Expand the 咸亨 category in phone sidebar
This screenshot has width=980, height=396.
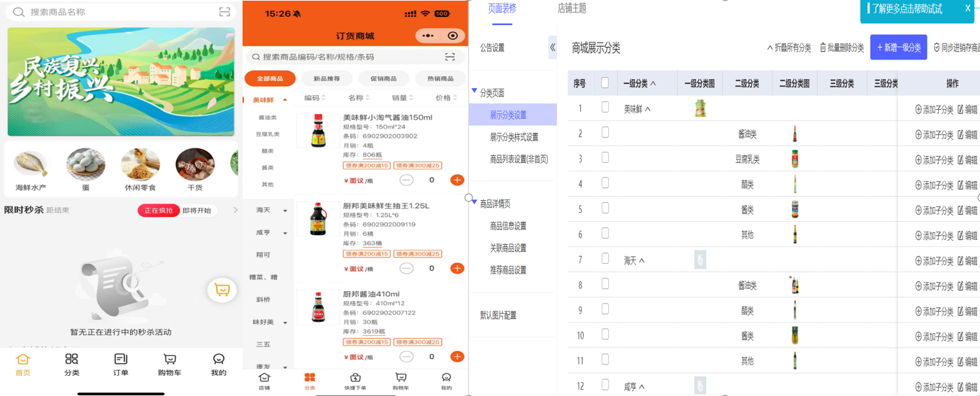(284, 233)
